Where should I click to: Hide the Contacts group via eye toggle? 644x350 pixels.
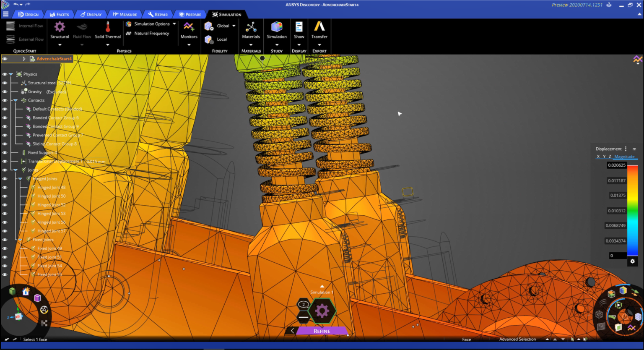4,100
